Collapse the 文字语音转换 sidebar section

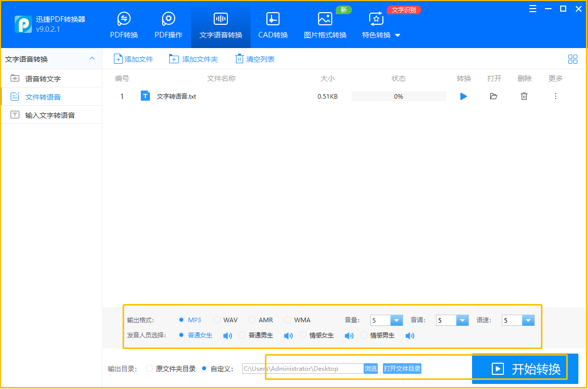(x=92, y=59)
